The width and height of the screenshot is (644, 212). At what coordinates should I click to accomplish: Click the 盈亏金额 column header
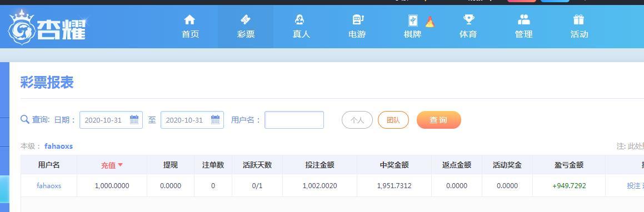tap(569, 165)
